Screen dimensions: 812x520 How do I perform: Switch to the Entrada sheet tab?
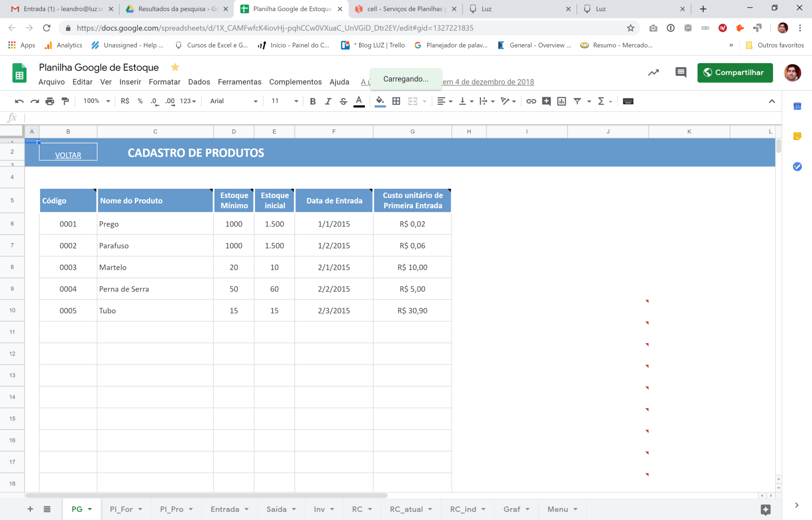click(x=225, y=509)
